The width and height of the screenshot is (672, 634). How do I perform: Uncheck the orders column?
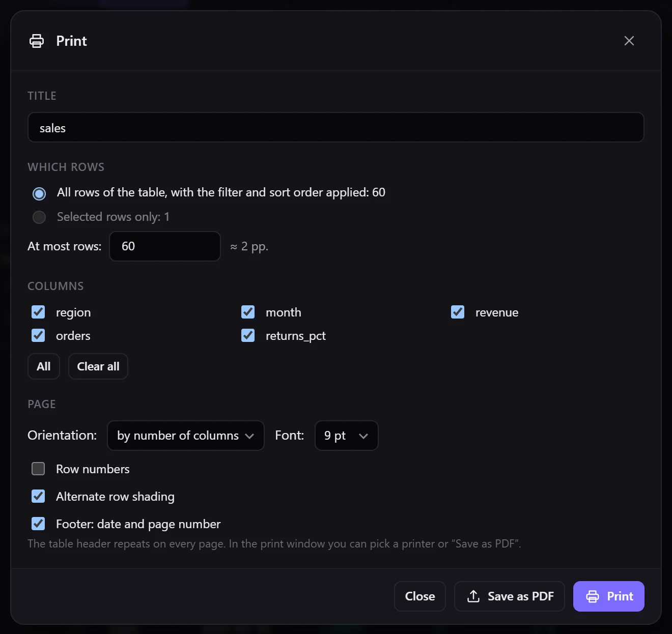38,335
